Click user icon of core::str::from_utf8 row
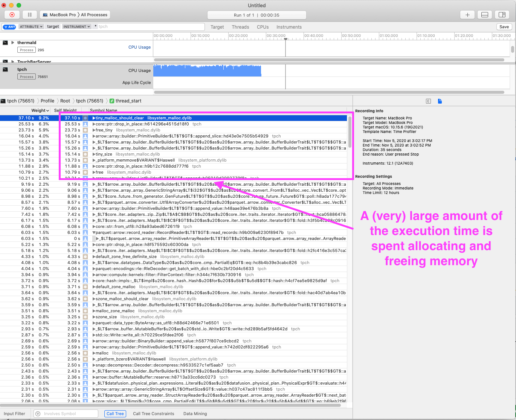Screen dimensions: 516x420 (x=85, y=226)
